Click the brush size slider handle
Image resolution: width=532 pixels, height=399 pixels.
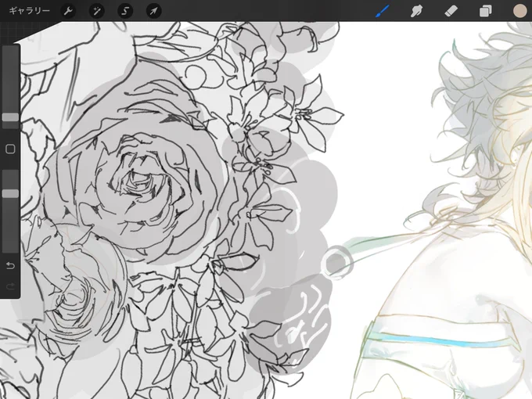click(10, 117)
